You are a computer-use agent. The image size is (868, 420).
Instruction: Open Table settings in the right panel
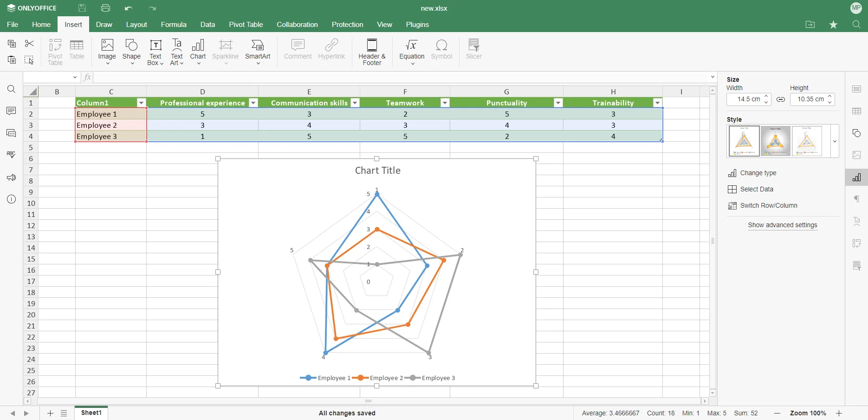pos(856,112)
